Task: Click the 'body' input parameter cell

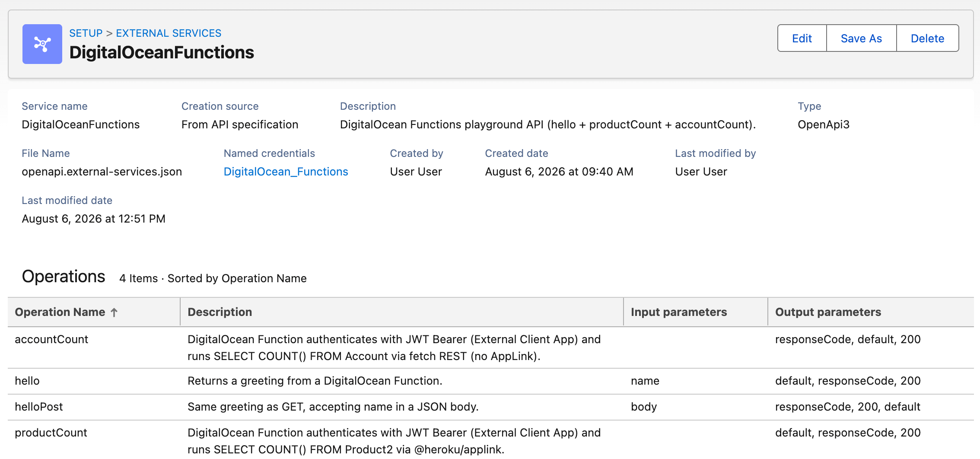Action: (644, 407)
